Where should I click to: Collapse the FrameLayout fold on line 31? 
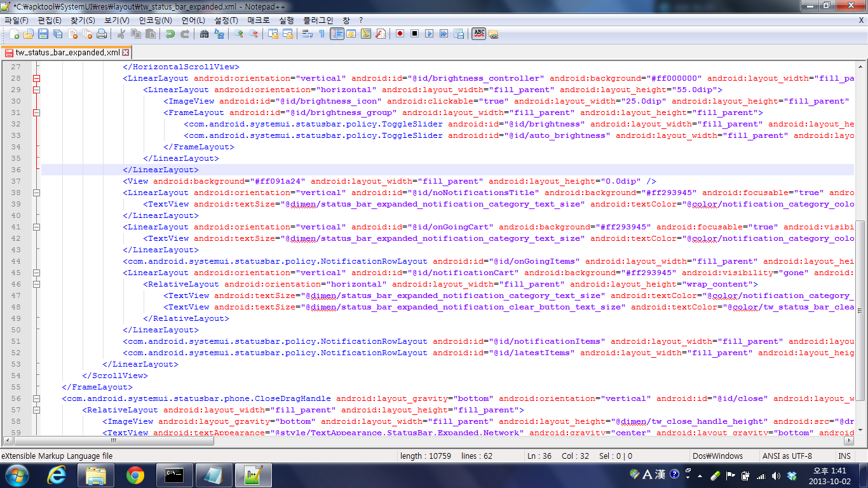click(x=36, y=112)
